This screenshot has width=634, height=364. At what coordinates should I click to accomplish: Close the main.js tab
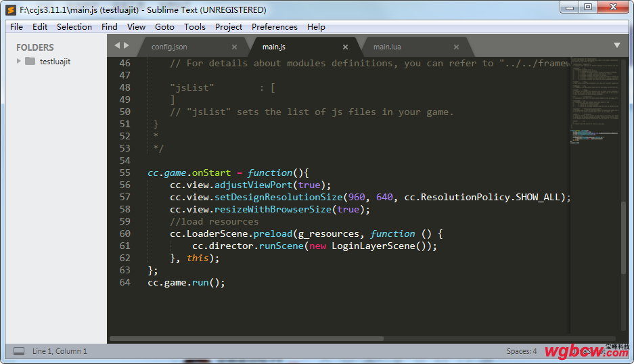coord(345,47)
